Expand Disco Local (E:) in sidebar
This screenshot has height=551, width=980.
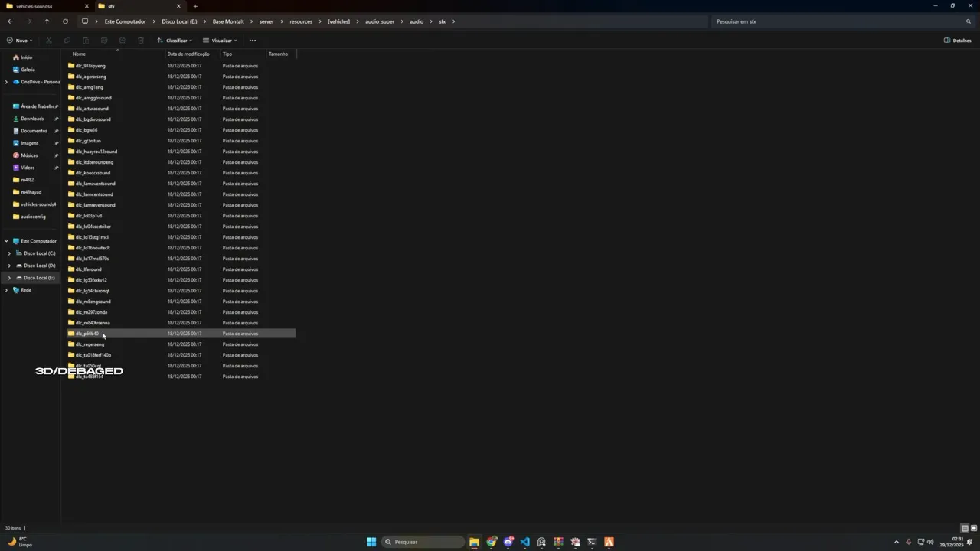[x=9, y=278]
